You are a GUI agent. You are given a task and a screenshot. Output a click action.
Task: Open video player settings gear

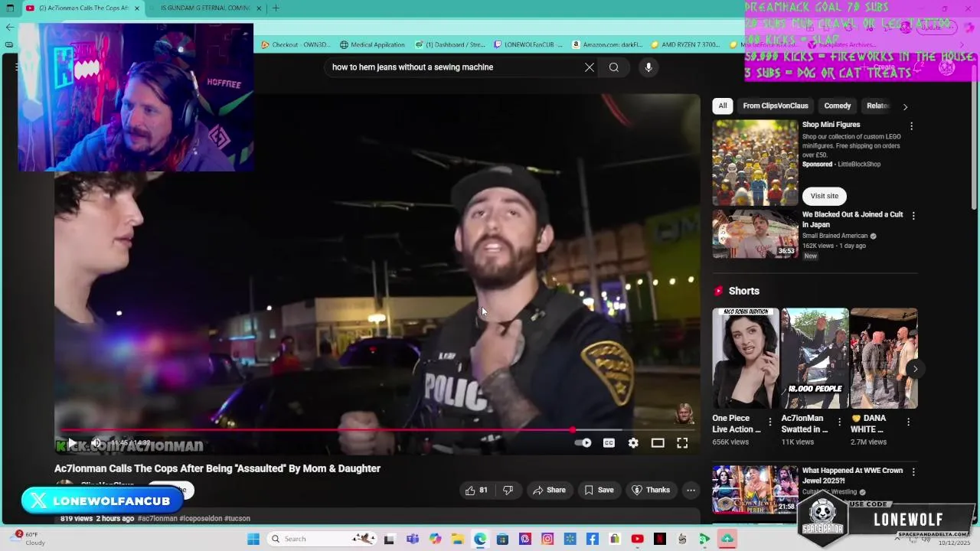pyautogui.click(x=633, y=443)
